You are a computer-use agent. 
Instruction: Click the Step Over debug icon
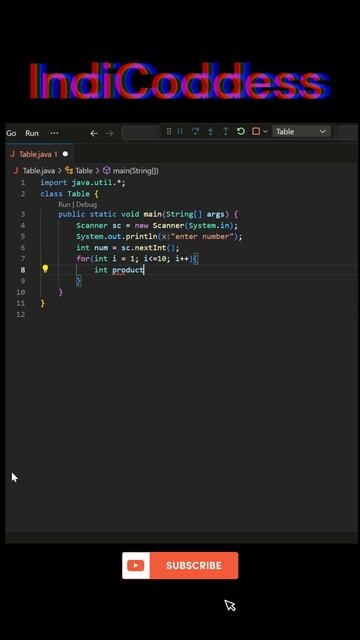pyautogui.click(x=195, y=131)
